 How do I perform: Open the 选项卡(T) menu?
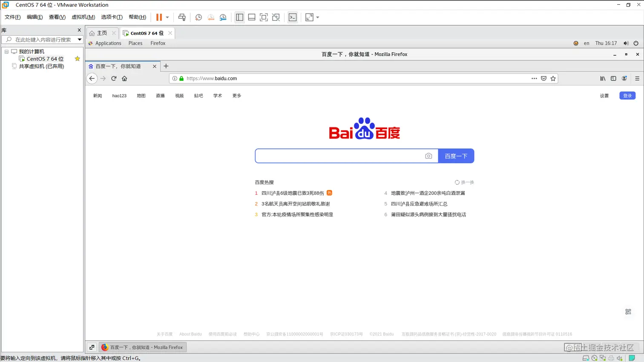click(x=112, y=17)
